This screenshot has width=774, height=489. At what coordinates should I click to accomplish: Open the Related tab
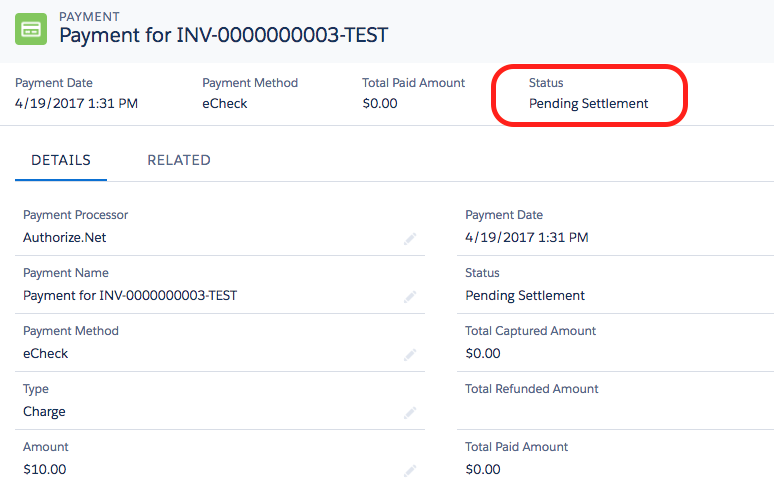(178, 160)
